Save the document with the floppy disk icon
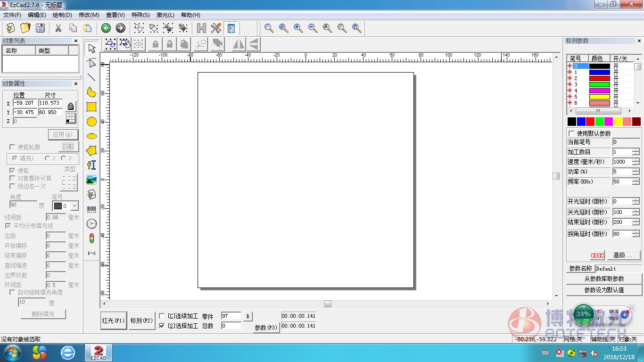Screen dimensions: 644x362 click(40, 28)
